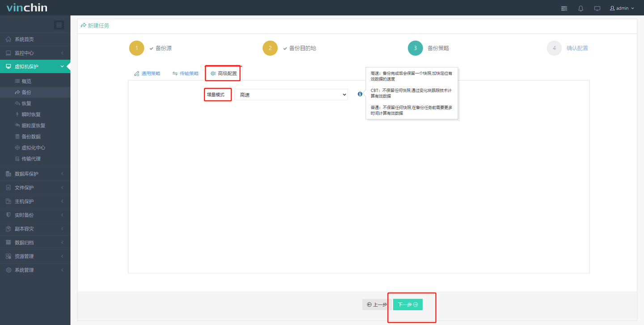Click the server storage icon in top bar

tap(564, 8)
